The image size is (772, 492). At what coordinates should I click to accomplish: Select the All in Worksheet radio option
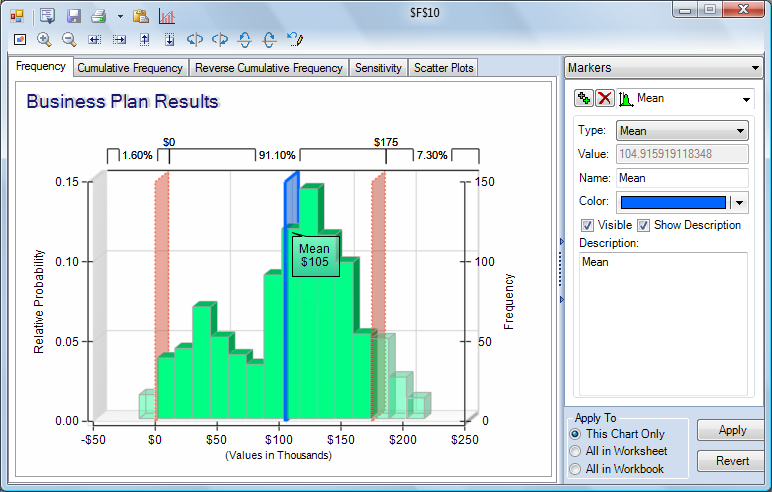[x=575, y=451]
